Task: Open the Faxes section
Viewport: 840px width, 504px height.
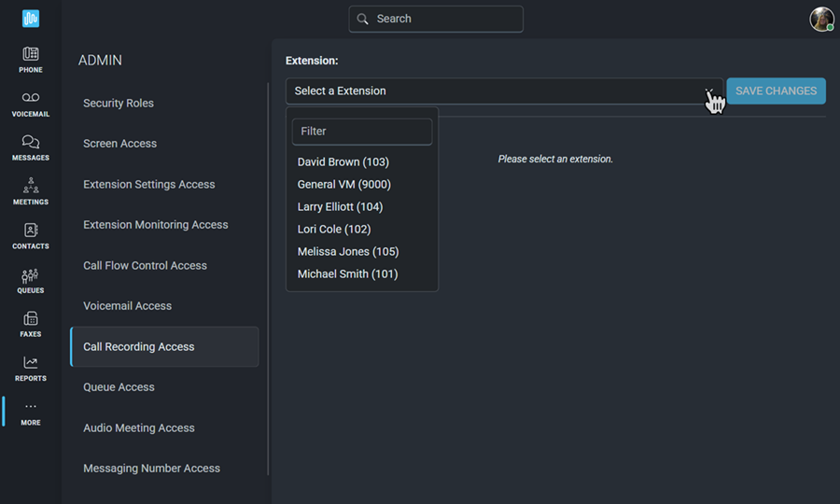Action: click(31, 325)
